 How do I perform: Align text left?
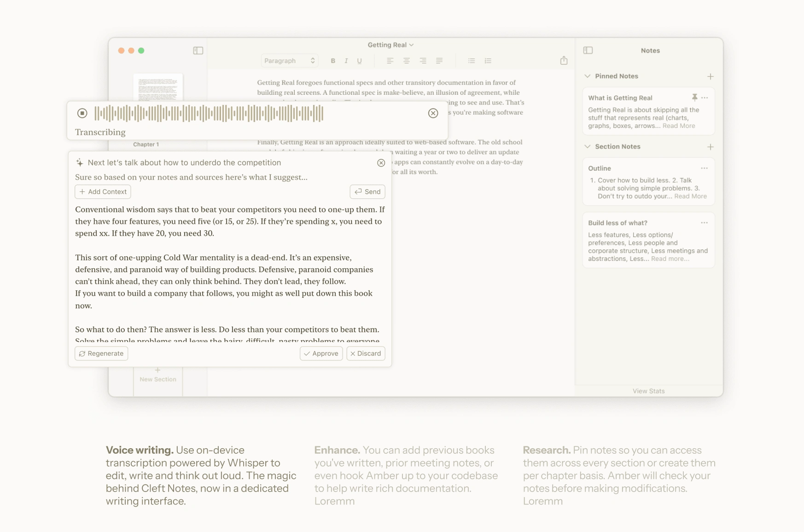390,61
